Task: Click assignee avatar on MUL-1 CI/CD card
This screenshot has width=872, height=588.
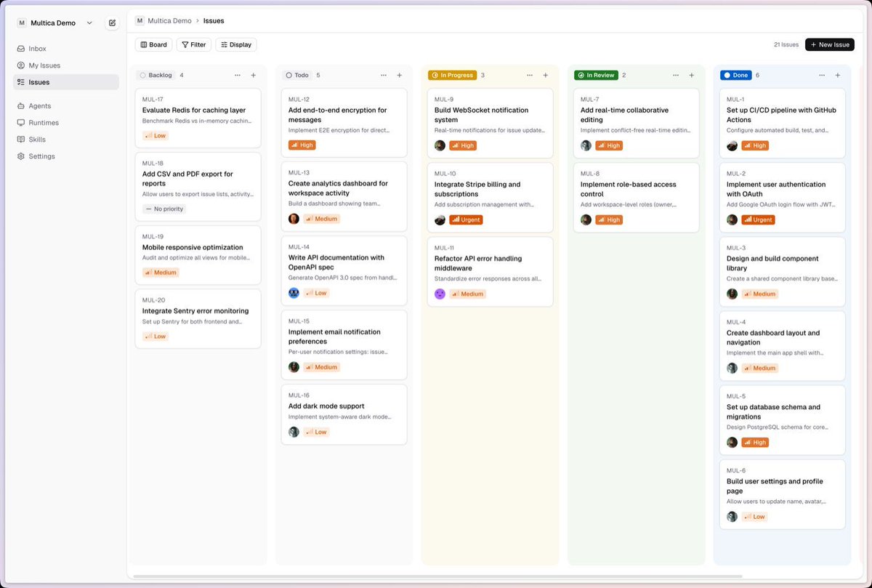Action: coord(732,145)
